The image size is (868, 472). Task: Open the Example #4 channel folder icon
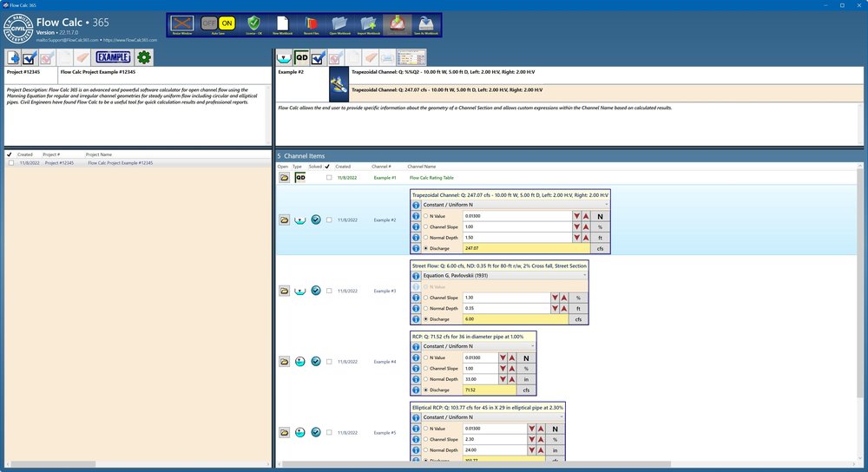(284, 361)
